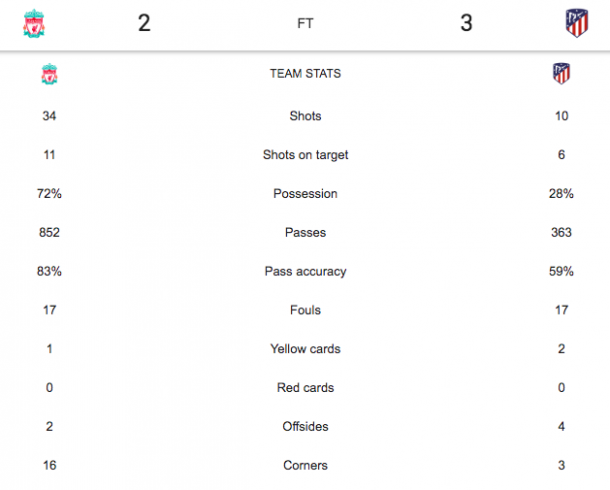Click the Passes stat label
The image size is (610, 490).
point(305,233)
